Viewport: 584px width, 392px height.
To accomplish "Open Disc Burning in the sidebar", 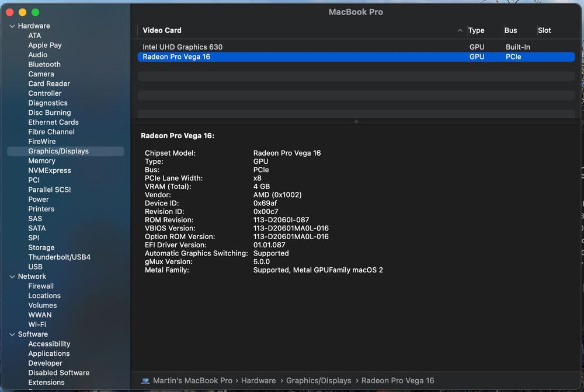I will click(x=50, y=113).
